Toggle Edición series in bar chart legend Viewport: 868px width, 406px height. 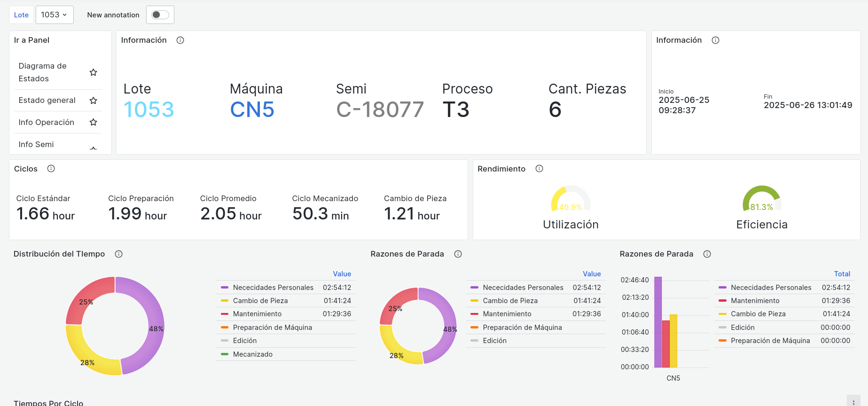(742, 328)
